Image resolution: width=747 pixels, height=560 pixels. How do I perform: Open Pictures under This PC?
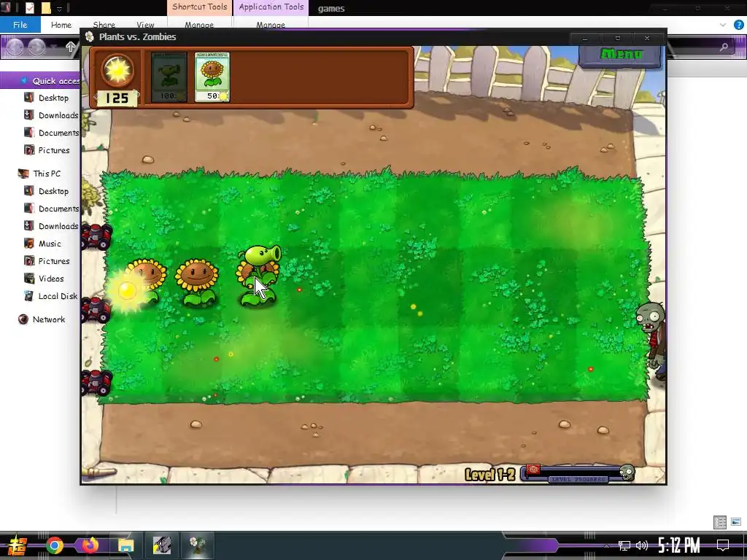tap(54, 261)
